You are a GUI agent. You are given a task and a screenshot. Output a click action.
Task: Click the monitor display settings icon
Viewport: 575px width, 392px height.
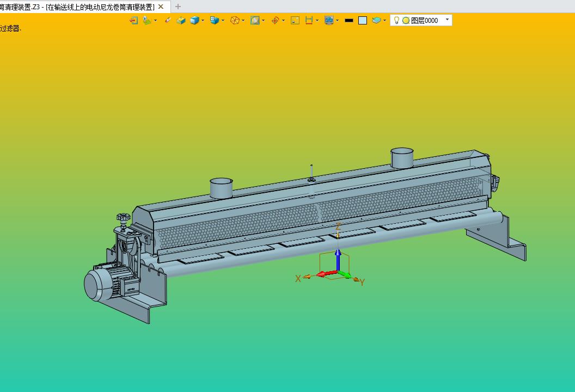pos(329,21)
